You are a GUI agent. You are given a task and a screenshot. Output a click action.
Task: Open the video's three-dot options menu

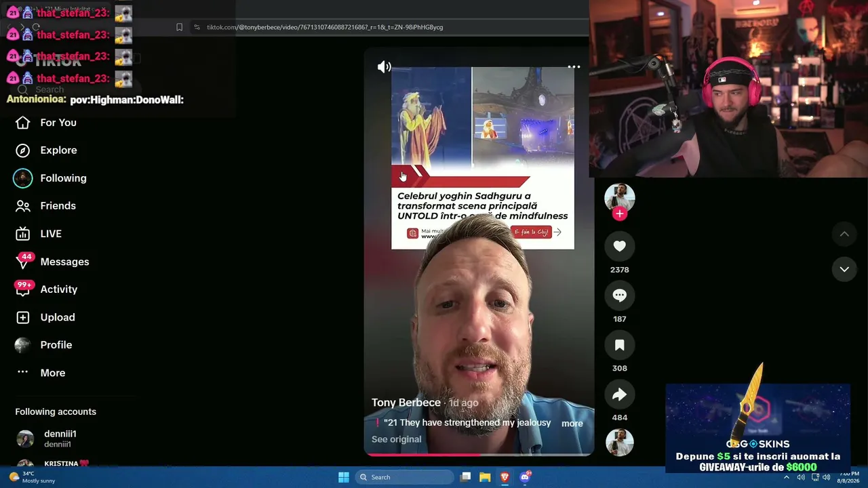coord(574,66)
